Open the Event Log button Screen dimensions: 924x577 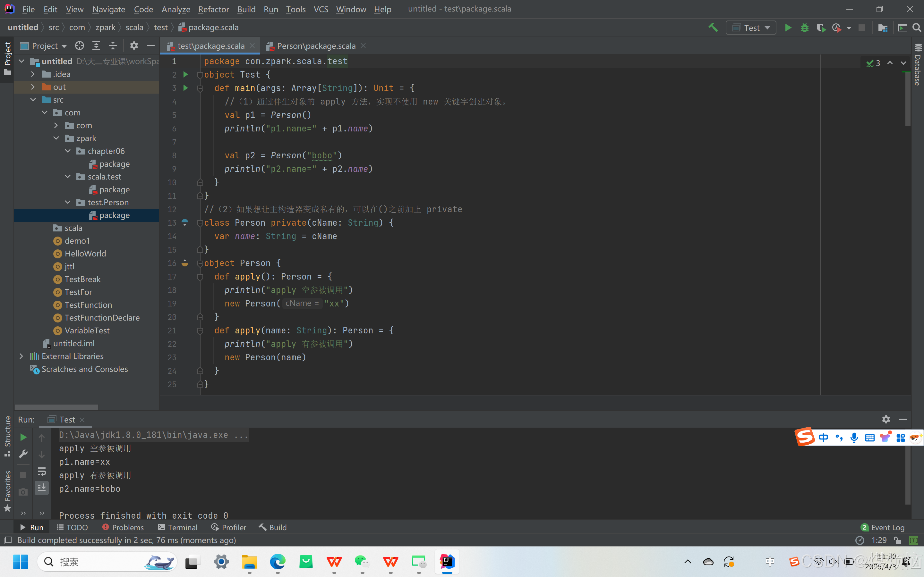[x=883, y=527]
